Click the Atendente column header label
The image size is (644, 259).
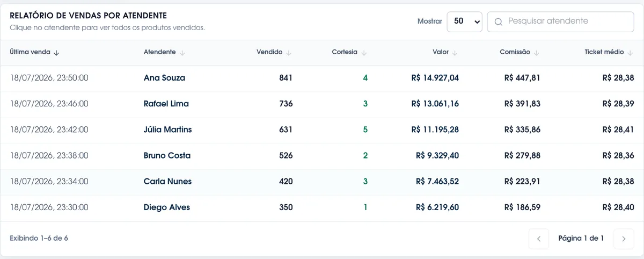click(x=159, y=52)
